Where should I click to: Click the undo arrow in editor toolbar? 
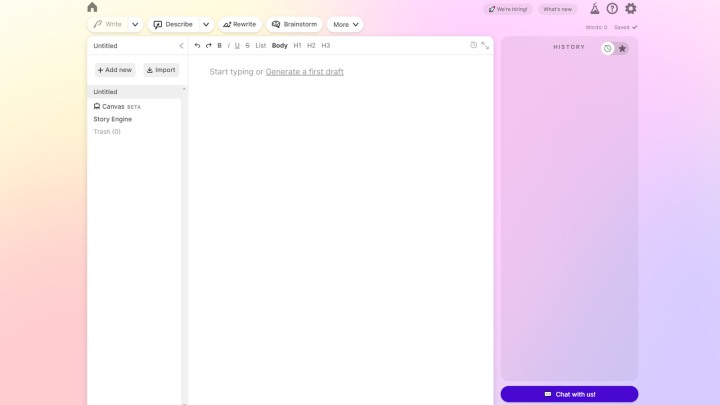(197, 45)
